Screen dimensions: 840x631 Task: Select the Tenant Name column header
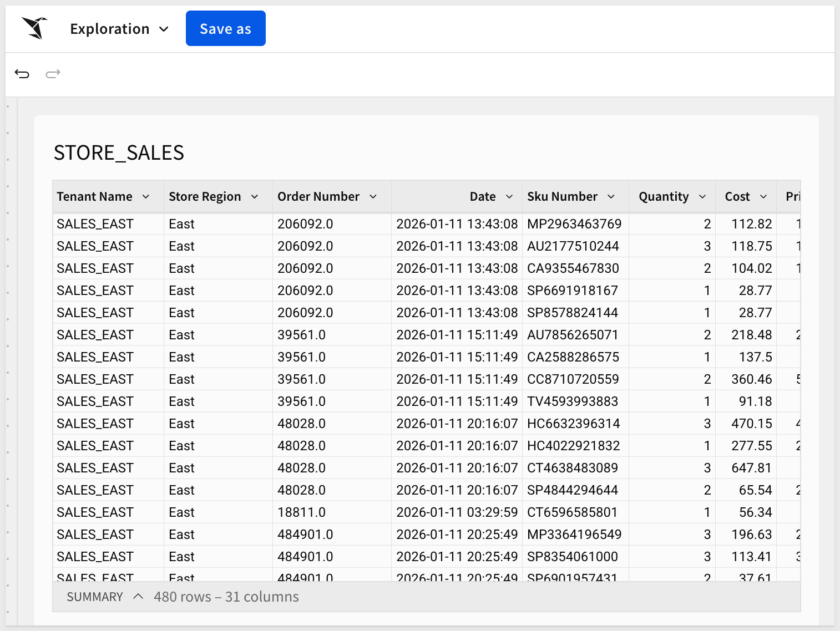pyautogui.click(x=95, y=197)
